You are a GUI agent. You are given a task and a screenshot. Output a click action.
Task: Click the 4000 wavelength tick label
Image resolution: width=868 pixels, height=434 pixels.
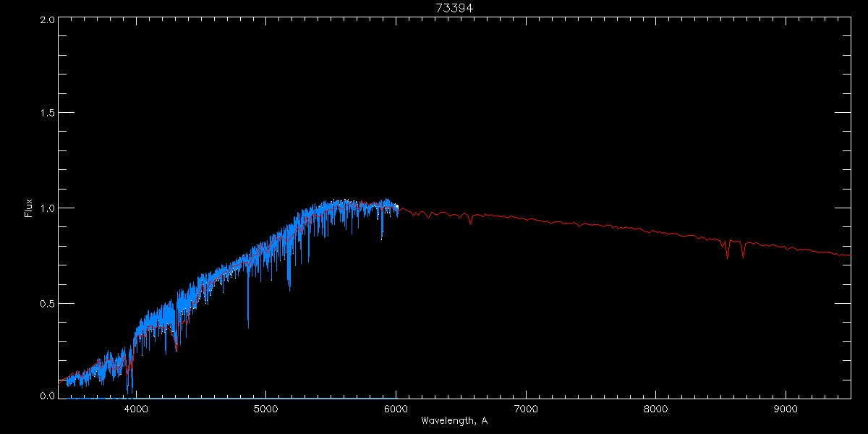click(136, 408)
